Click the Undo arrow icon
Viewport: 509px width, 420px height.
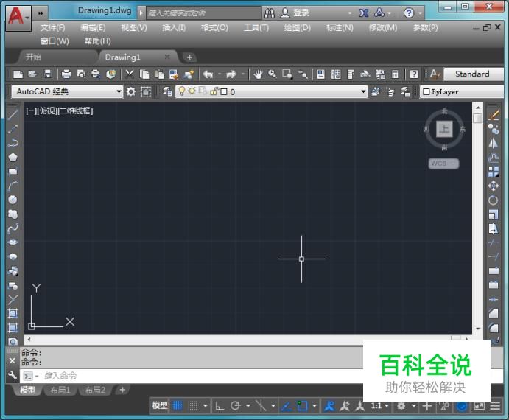point(208,74)
